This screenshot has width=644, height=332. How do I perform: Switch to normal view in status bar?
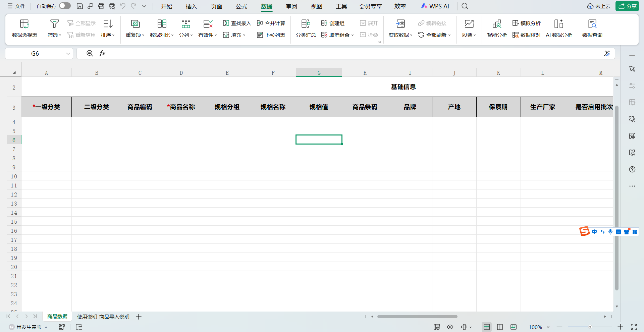click(x=487, y=327)
